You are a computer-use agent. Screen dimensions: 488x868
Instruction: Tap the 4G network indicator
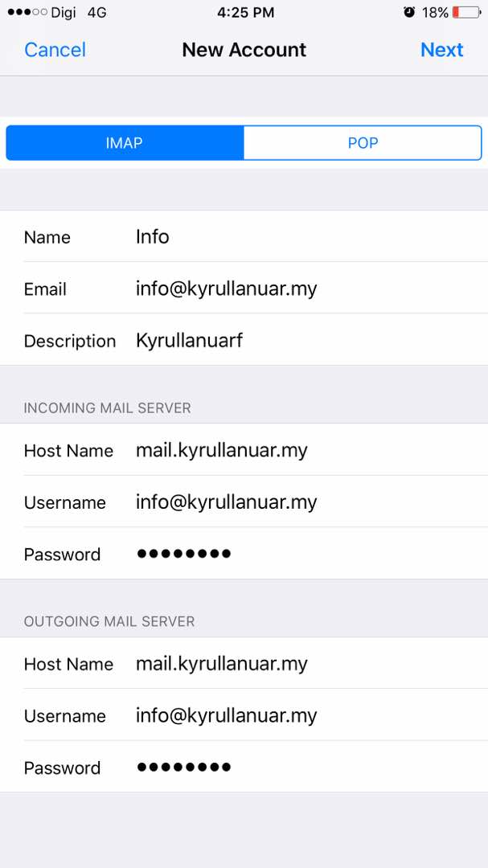click(x=97, y=12)
